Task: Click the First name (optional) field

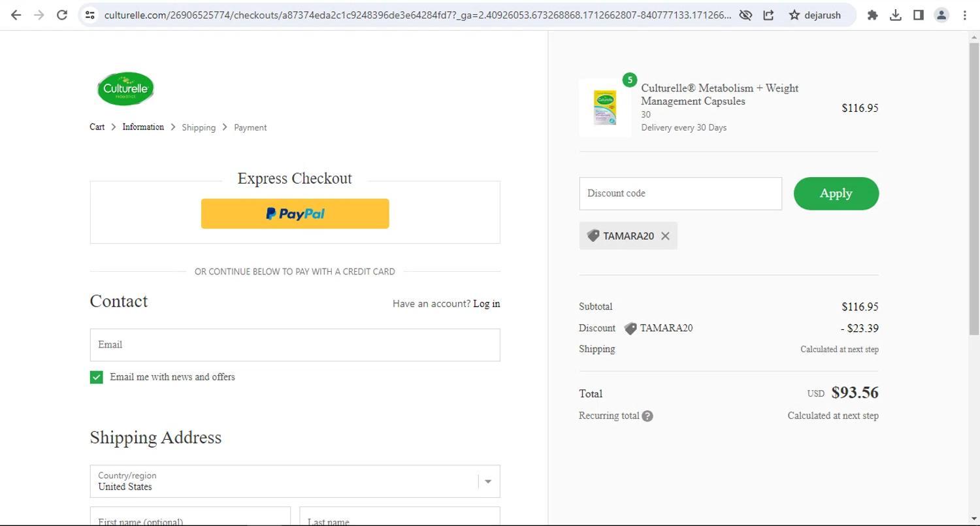Action: coord(190,516)
